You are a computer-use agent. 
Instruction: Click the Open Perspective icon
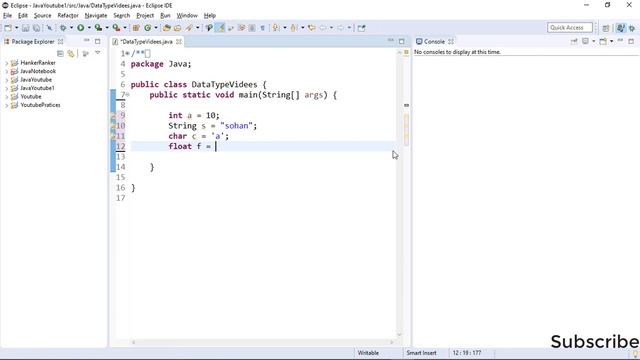tap(606, 28)
